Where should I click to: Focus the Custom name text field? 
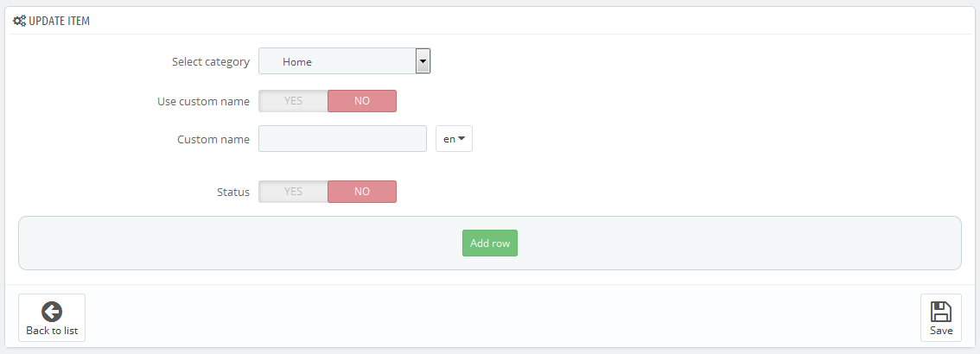[342, 139]
